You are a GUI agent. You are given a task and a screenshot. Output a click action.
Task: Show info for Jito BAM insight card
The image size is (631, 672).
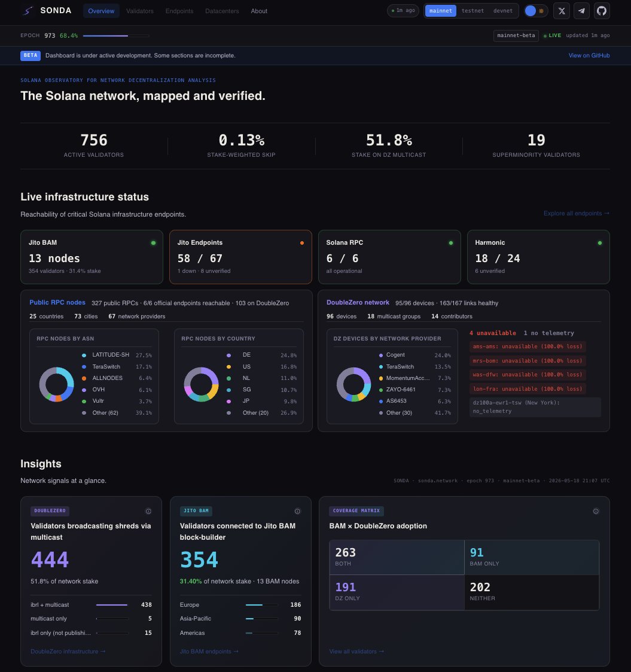(x=297, y=511)
